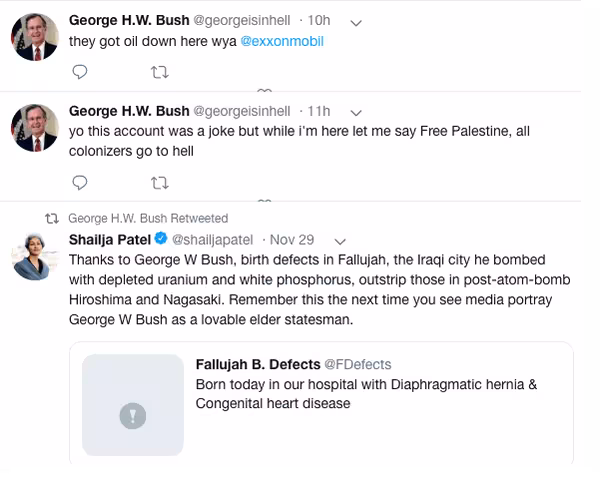
Task: Open the @exxonmobil mention link
Action: 282,41
